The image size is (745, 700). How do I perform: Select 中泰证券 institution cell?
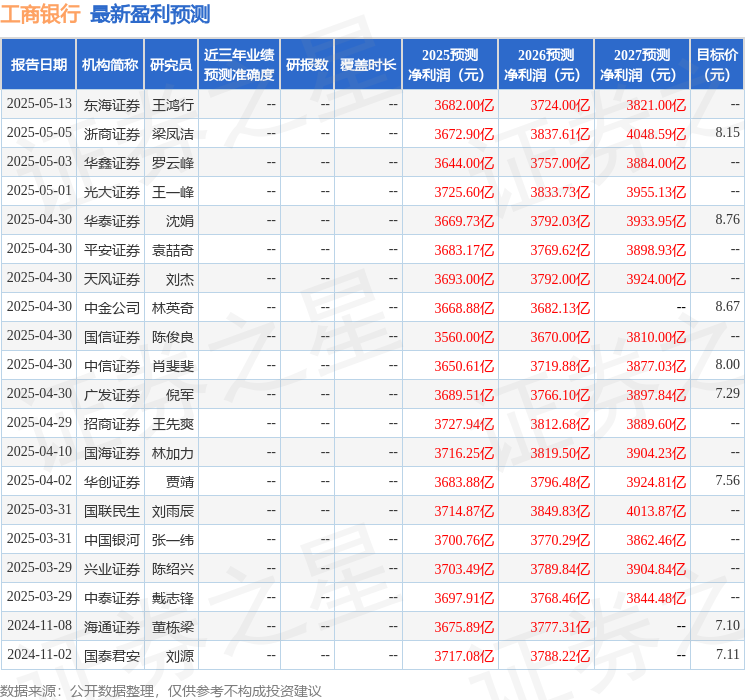(112, 597)
